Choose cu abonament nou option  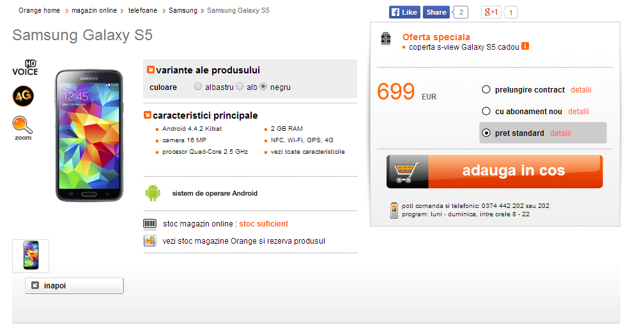point(486,111)
